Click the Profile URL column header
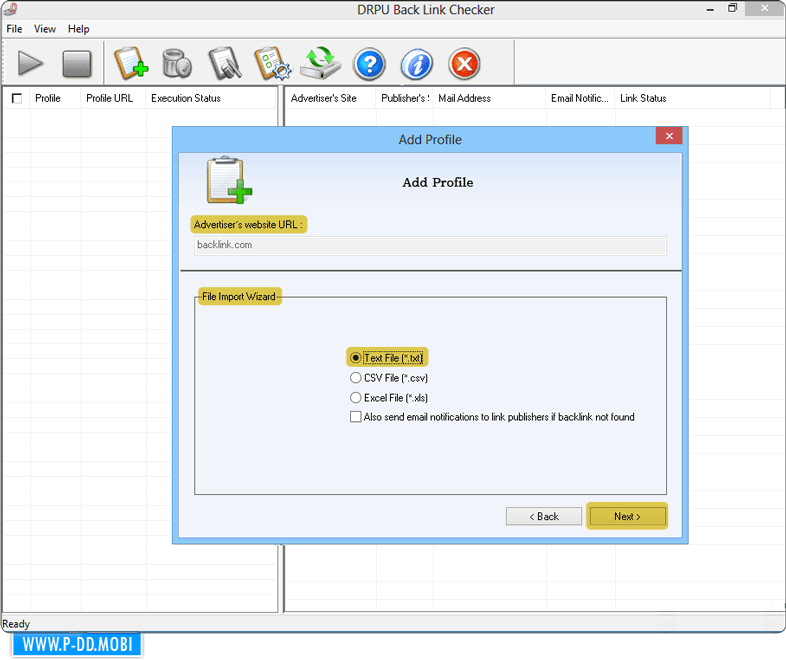This screenshot has height=660, width=786. click(x=113, y=98)
